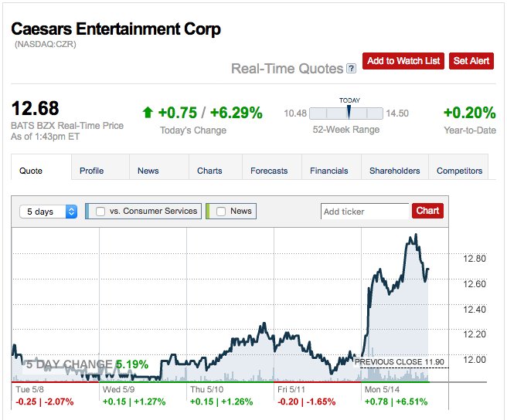Viewport: 507px width, 420px height.
Task: Click the +0.20% year-to-date value
Action: [469, 113]
